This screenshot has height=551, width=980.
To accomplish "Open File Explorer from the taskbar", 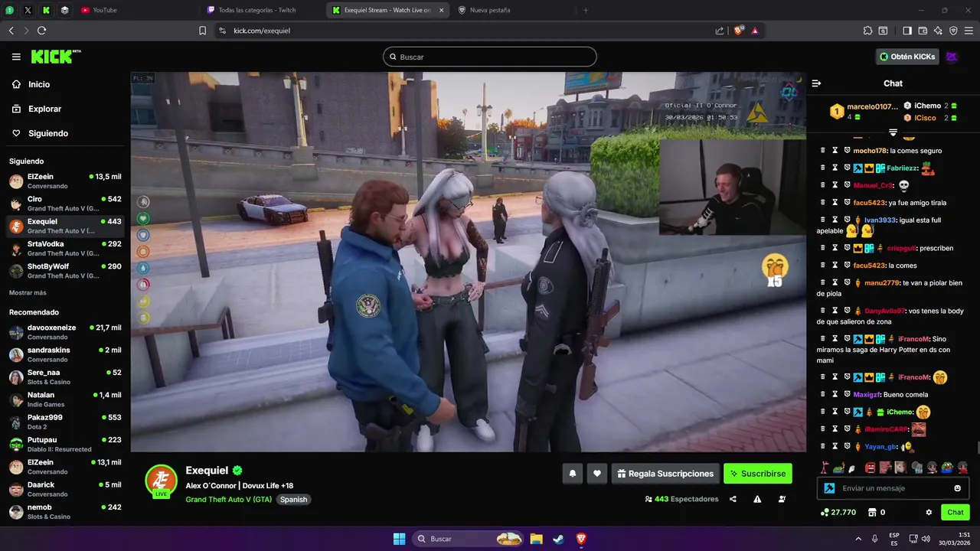I will click(536, 539).
